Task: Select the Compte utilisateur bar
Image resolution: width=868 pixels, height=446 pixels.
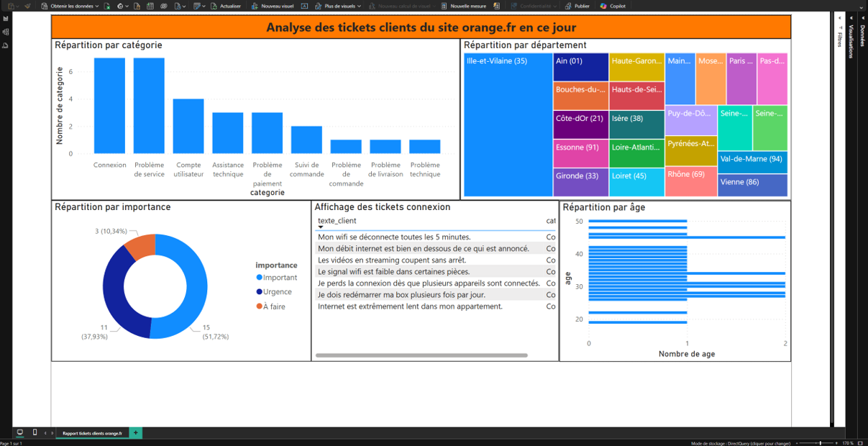Action: (x=188, y=126)
